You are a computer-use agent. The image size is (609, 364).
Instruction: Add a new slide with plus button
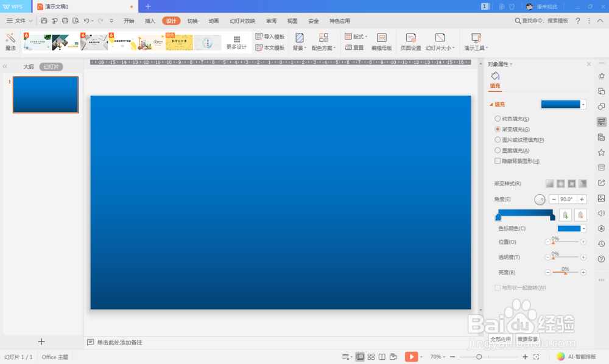41,341
